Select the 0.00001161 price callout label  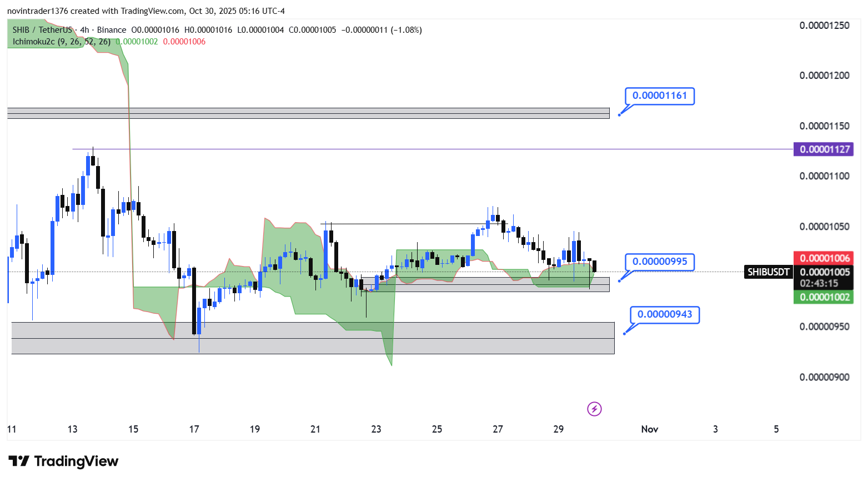(x=659, y=96)
